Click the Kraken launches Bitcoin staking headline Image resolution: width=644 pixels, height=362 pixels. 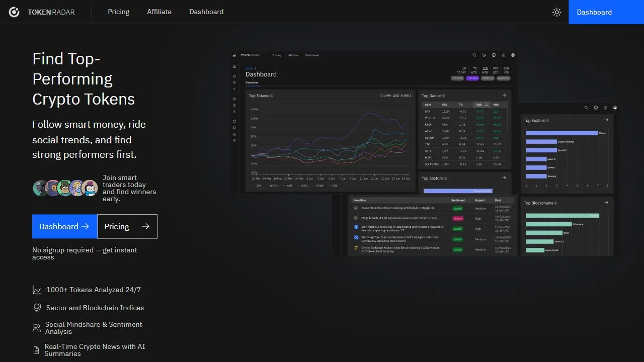point(397,208)
